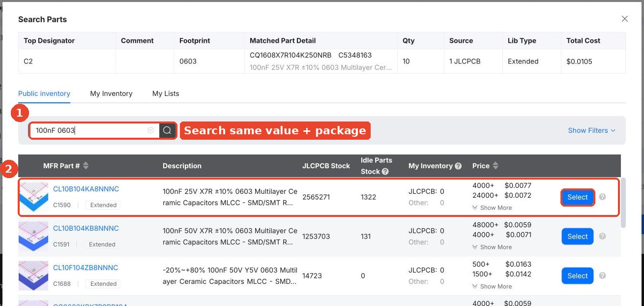Open My Inventory help icon
Viewport: 644px width, 306px height.
pyautogui.click(x=458, y=166)
